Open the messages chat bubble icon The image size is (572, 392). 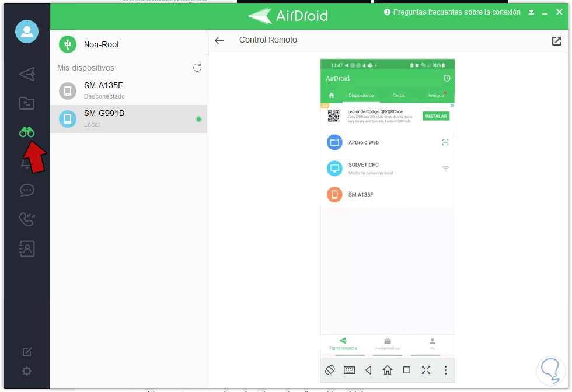click(x=27, y=190)
